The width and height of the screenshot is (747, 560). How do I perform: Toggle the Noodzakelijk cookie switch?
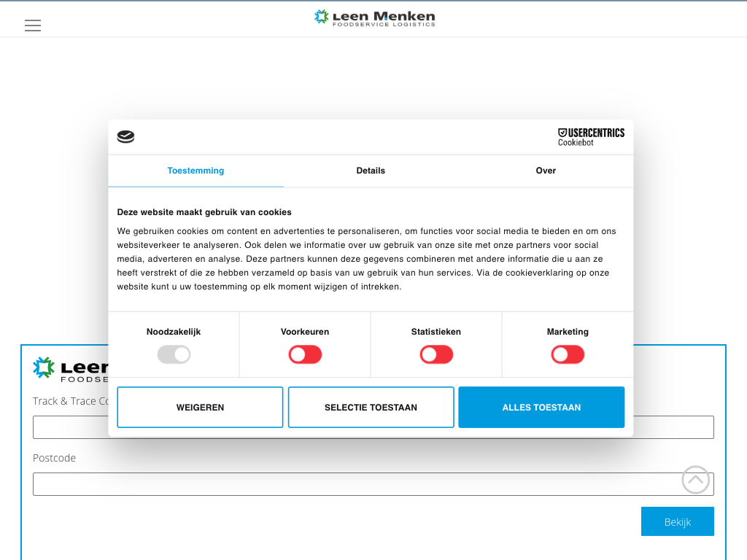(174, 355)
